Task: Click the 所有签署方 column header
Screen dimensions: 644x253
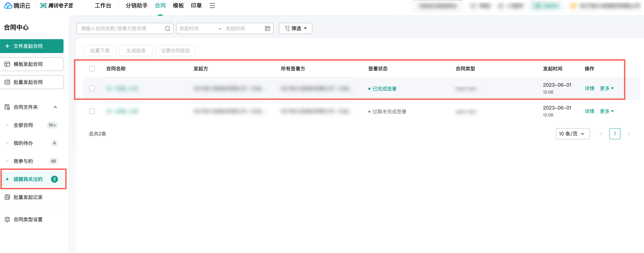Action: point(293,69)
